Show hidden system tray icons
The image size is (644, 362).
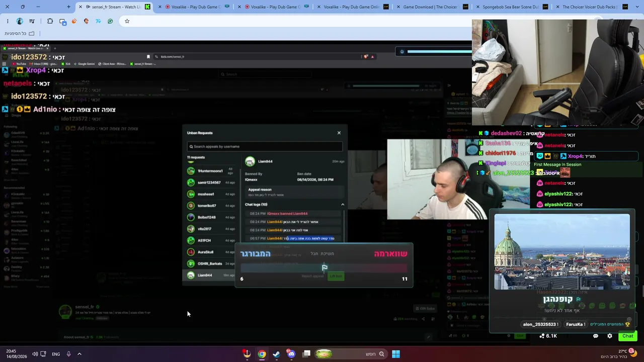[x=79, y=354]
